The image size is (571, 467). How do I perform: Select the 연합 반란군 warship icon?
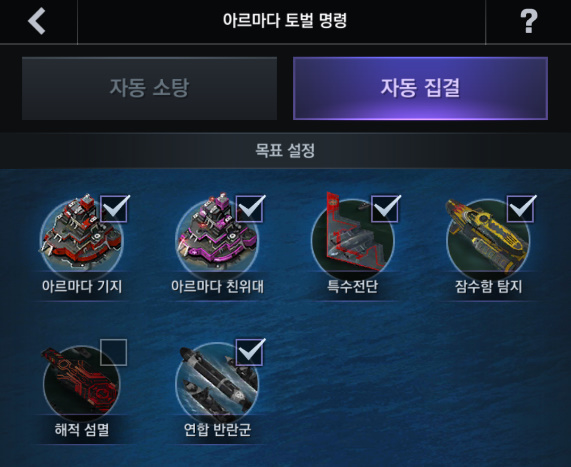(x=217, y=381)
